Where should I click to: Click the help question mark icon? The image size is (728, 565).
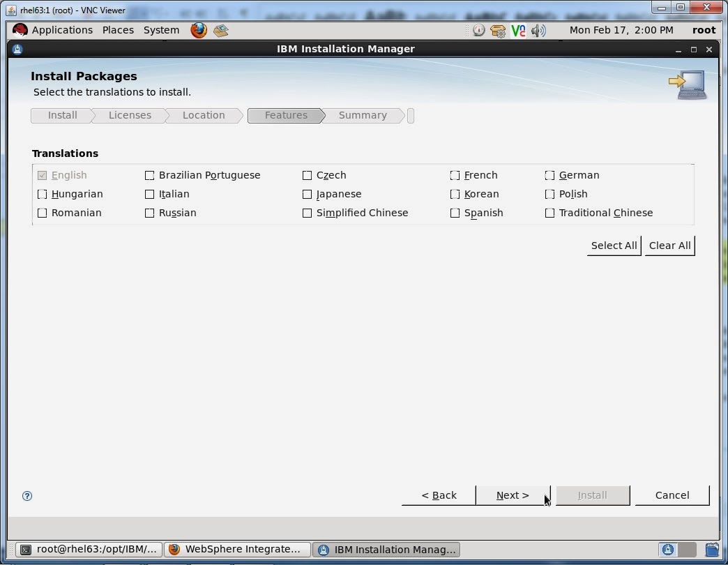(x=27, y=496)
